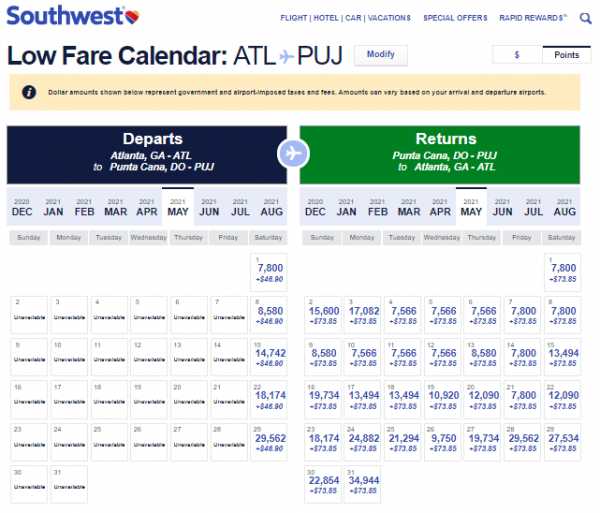
Task: Switch fare display to Points
Action: [566, 55]
